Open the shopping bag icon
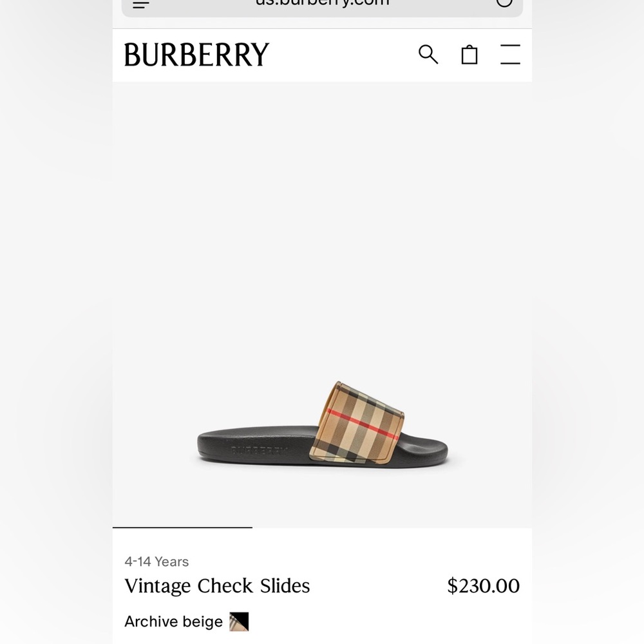The image size is (644, 644). [x=469, y=55]
